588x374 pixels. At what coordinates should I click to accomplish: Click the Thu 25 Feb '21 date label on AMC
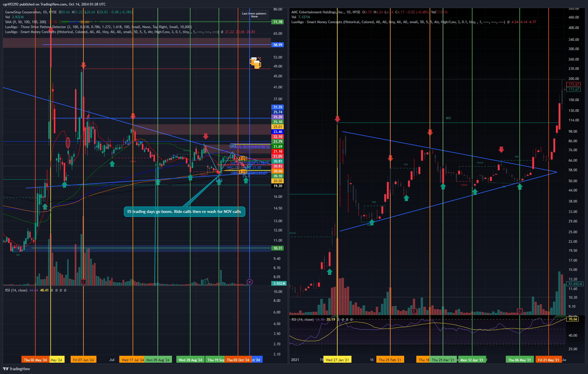tap(390, 360)
